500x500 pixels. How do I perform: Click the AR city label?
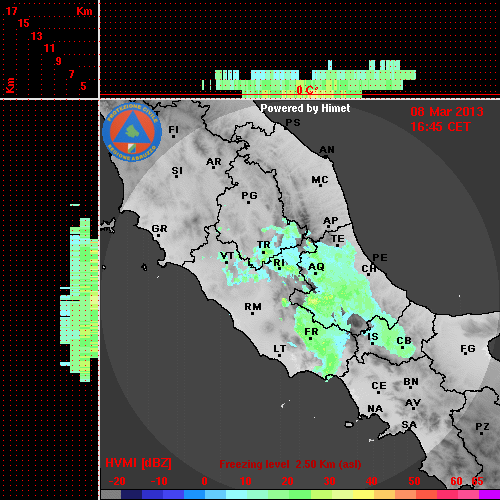click(214, 162)
